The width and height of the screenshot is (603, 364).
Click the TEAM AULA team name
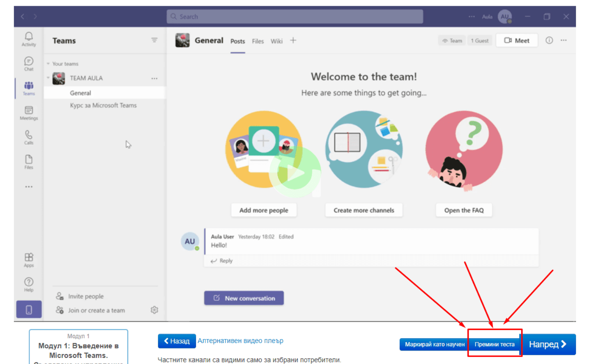(86, 78)
